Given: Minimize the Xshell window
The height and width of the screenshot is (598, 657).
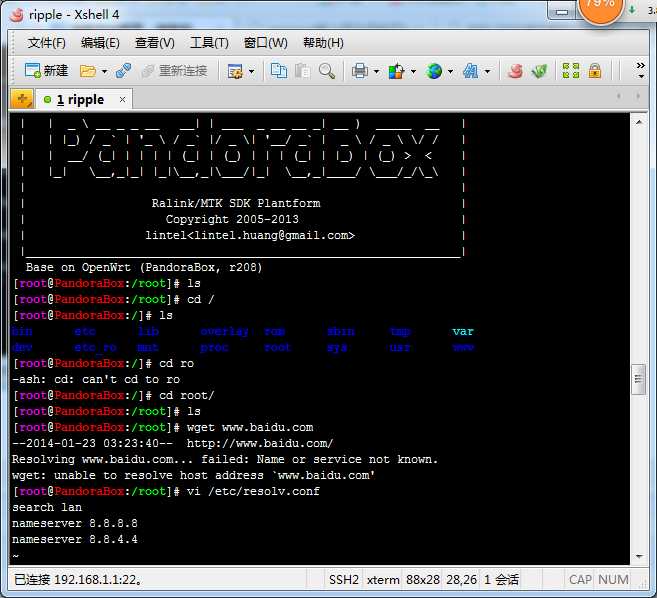Looking at the screenshot, I should coord(562,13).
